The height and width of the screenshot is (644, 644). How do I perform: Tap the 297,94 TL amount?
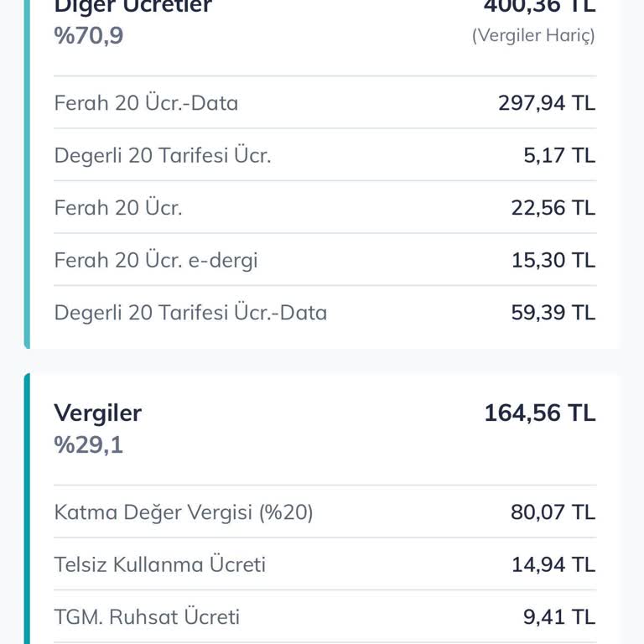pos(546,103)
